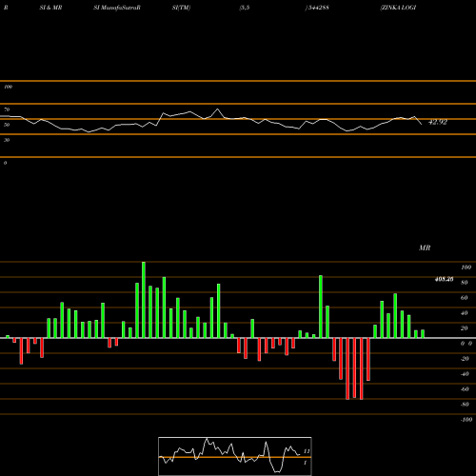
Task: Click the current RSI value '42.92'
Action: pos(438,122)
